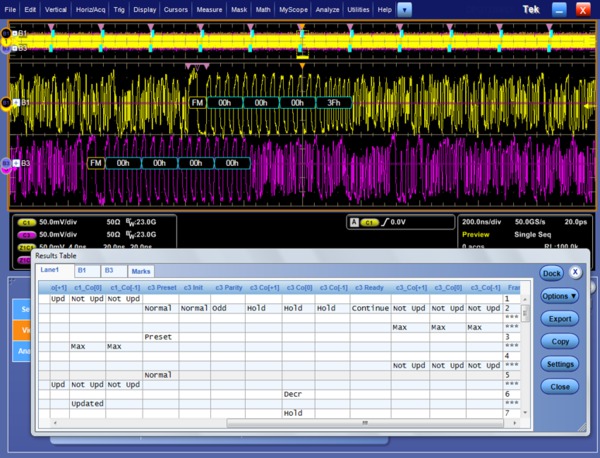
Task: Open the Analyze menu
Action: [x=327, y=8]
